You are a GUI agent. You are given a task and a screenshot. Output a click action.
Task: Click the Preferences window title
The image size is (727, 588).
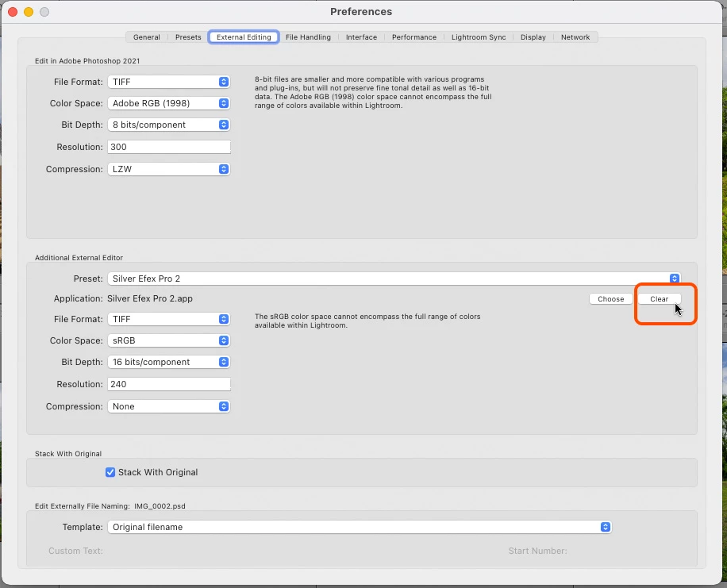361,12
